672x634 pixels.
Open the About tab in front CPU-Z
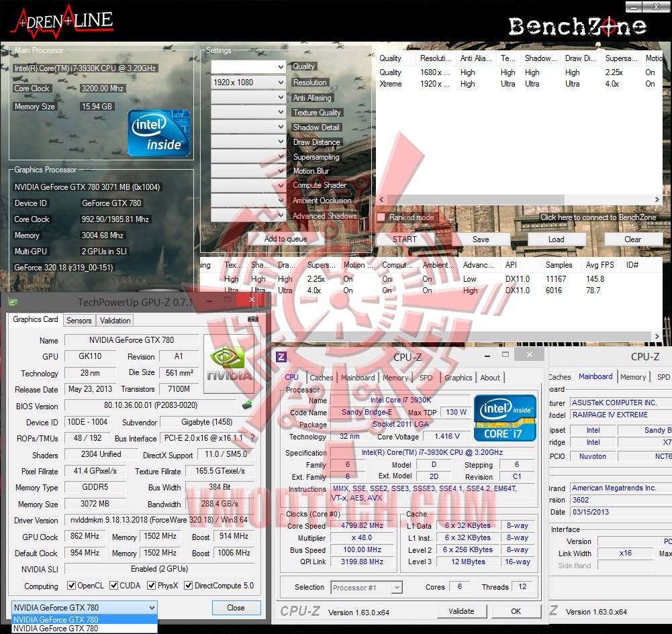tap(490, 378)
